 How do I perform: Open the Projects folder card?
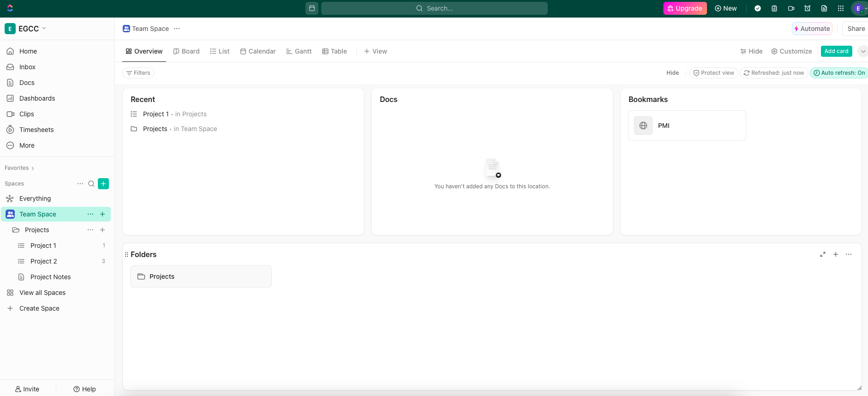click(x=201, y=276)
